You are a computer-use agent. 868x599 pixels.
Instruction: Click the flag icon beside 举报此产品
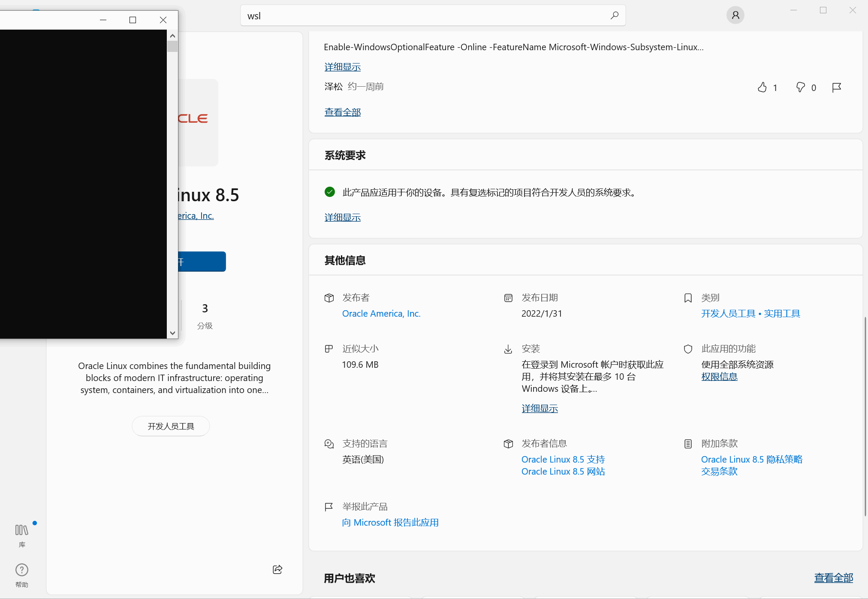329,507
